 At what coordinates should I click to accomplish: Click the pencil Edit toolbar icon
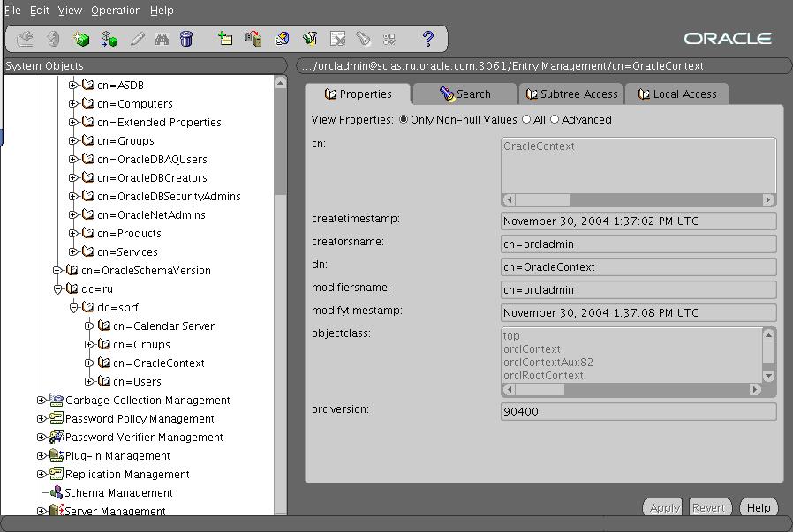137,39
